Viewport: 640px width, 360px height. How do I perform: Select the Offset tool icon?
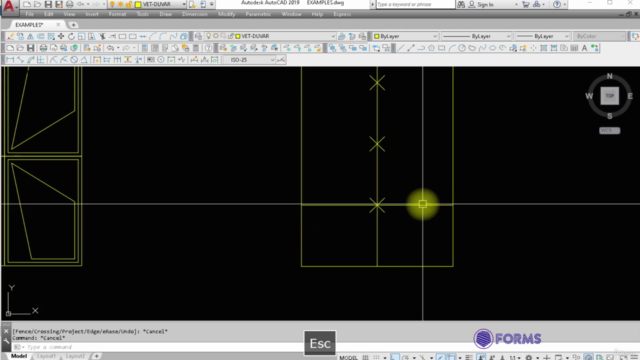coord(41,36)
